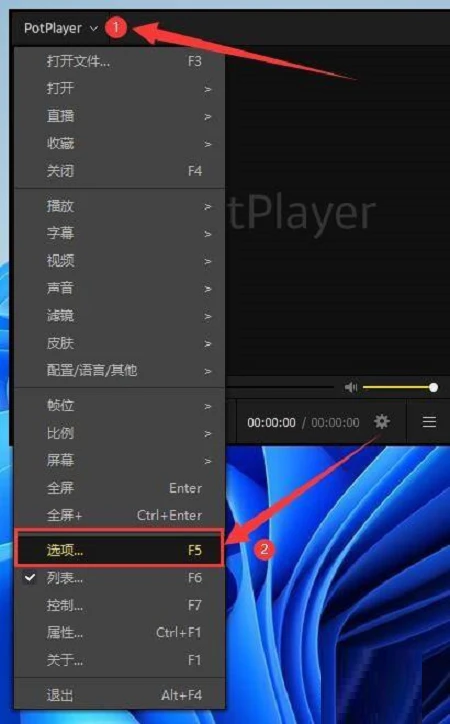Image resolution: width=450 pixels, height=724 pixels.
Task: Click the PotPlayer title dropdown chevron
Action: (94, 28)
